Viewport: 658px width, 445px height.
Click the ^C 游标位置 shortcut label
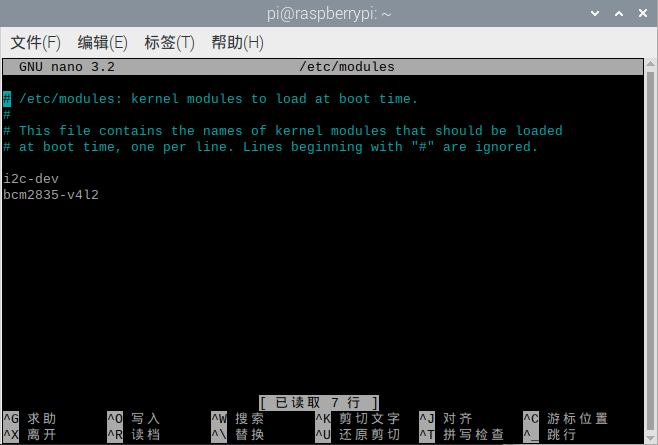click(566, 419)
